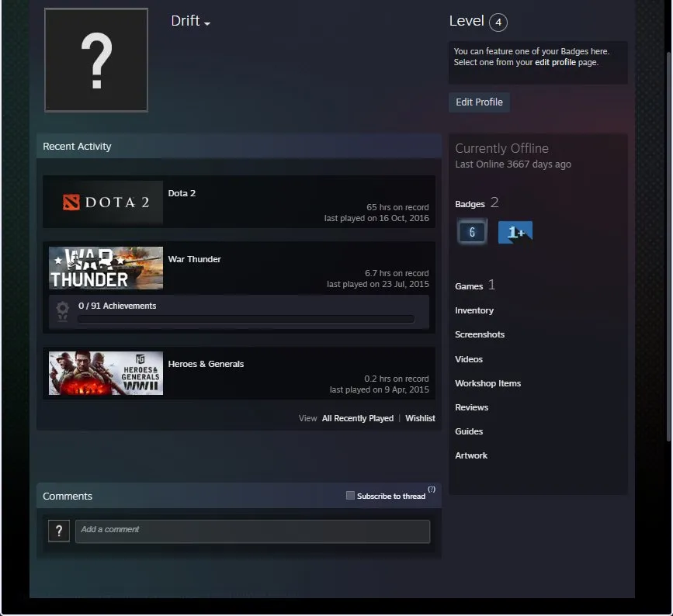
Task: Click 'Last Online 3667 days ago' text
Action: pyautogui.click(x=513, y=164)
